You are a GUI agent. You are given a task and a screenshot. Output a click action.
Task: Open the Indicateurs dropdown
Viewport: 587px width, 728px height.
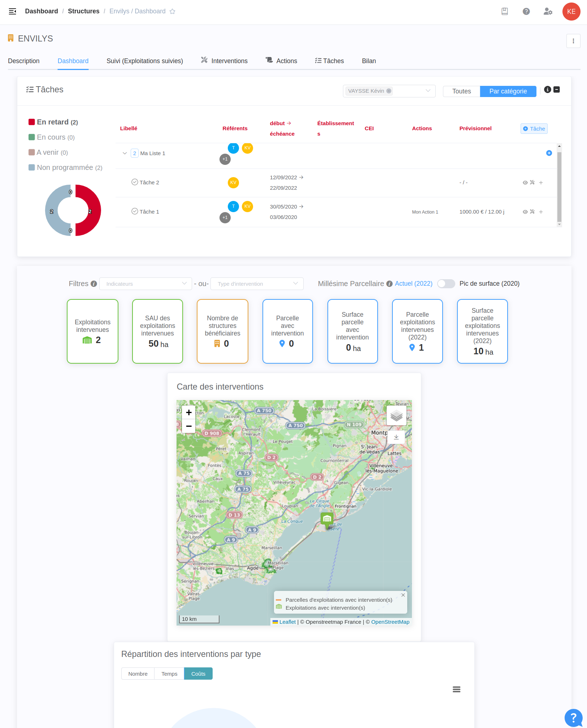(145, 284)
